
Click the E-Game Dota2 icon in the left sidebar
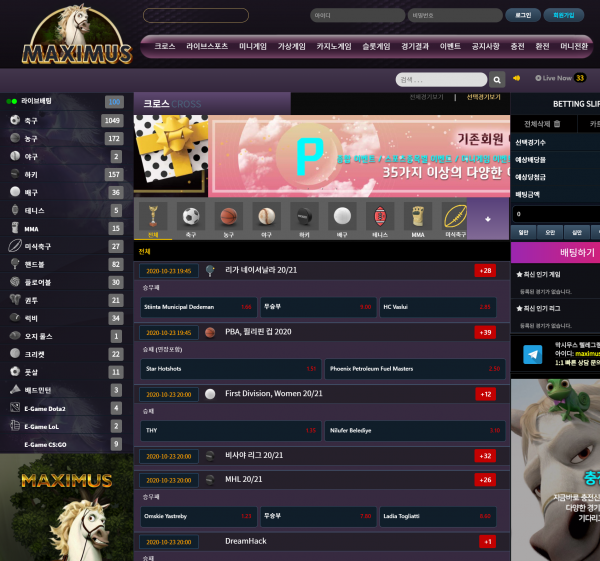coord(15,408)
